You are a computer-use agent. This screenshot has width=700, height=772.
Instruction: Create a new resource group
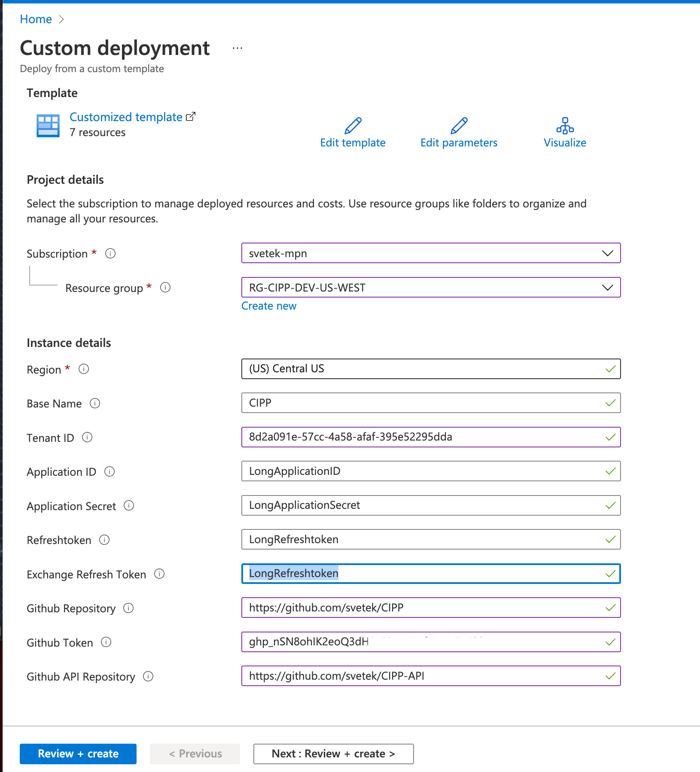tap(269, 306)
